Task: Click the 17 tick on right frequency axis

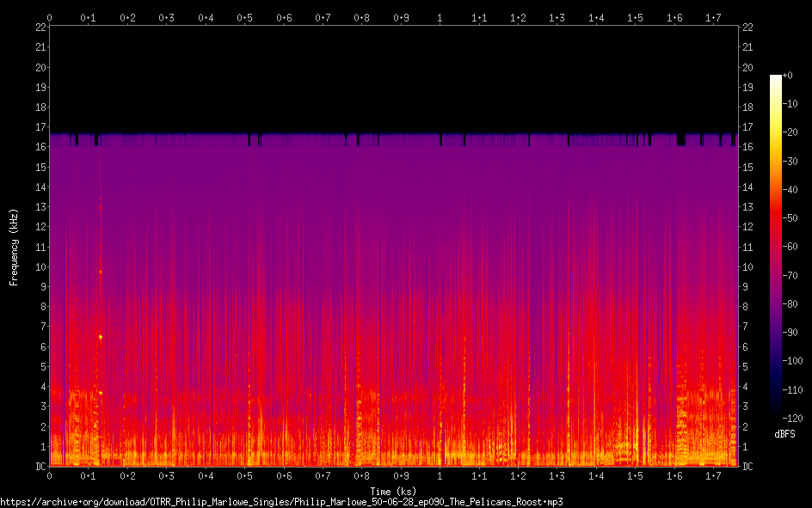Action: click(747, 127)
